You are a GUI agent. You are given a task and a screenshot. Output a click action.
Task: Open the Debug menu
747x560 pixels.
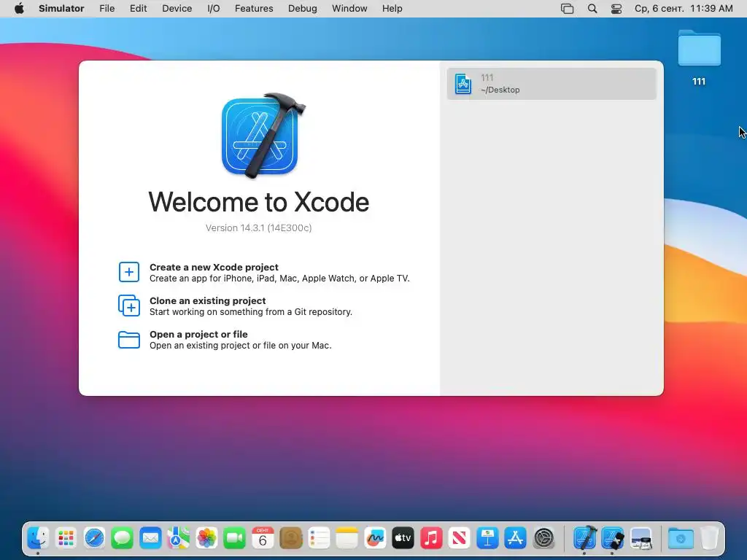303,9
